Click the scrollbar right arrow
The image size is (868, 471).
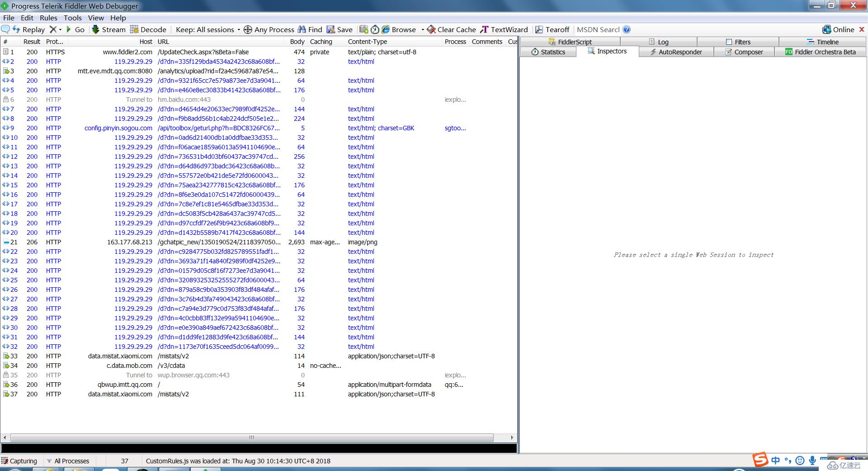pyautogui.click(x=512, y=438)
